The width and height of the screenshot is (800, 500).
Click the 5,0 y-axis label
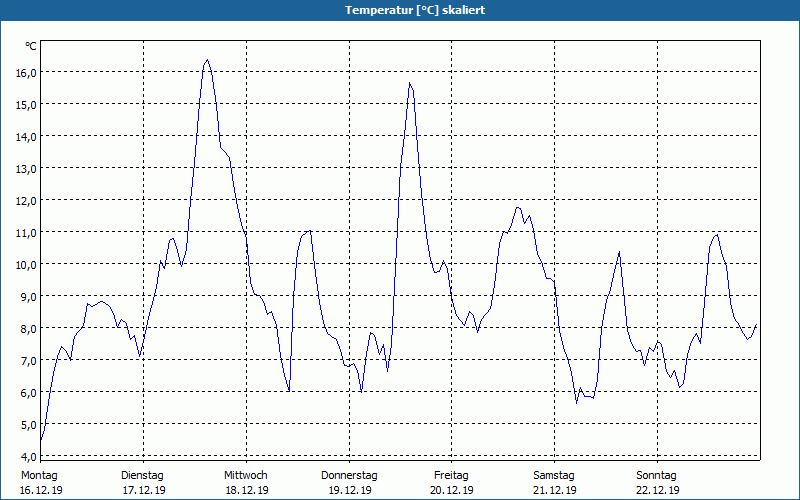click(x=28, y=424)
